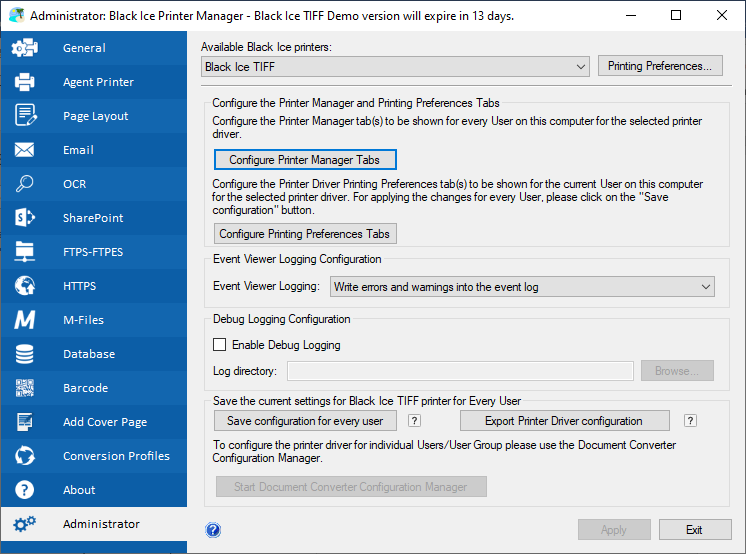Image resolution: width=746 pixels, height=554 pixels.
Task: Click question mark beside Export Printer Driver
Action: 690,421
